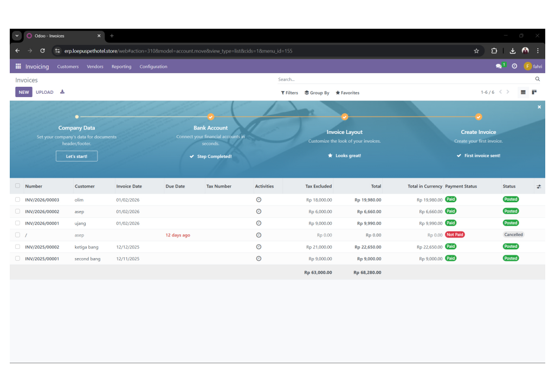Click the download export icon beside Upload
The image size is (555, 392).
pos(62,92)
